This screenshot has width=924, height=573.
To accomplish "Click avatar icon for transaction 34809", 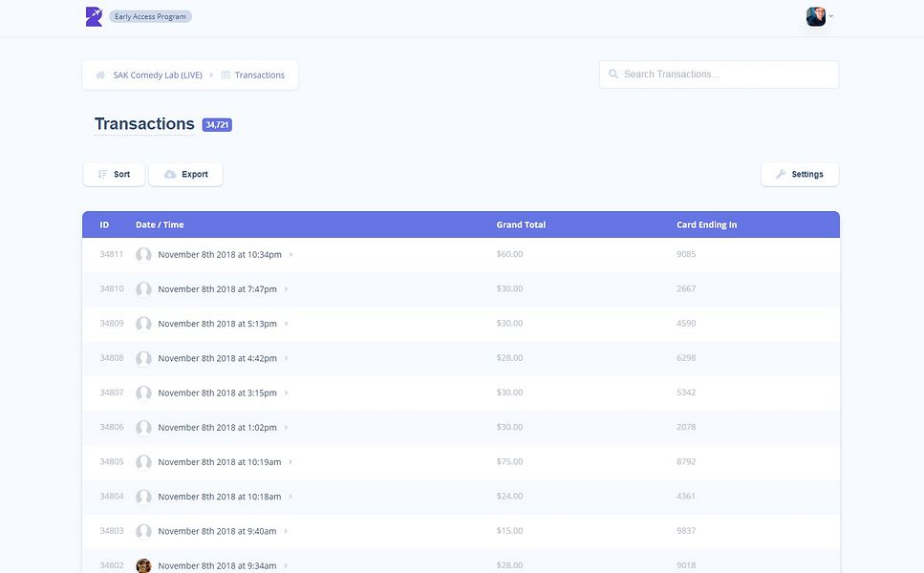I will pos(143,324).
